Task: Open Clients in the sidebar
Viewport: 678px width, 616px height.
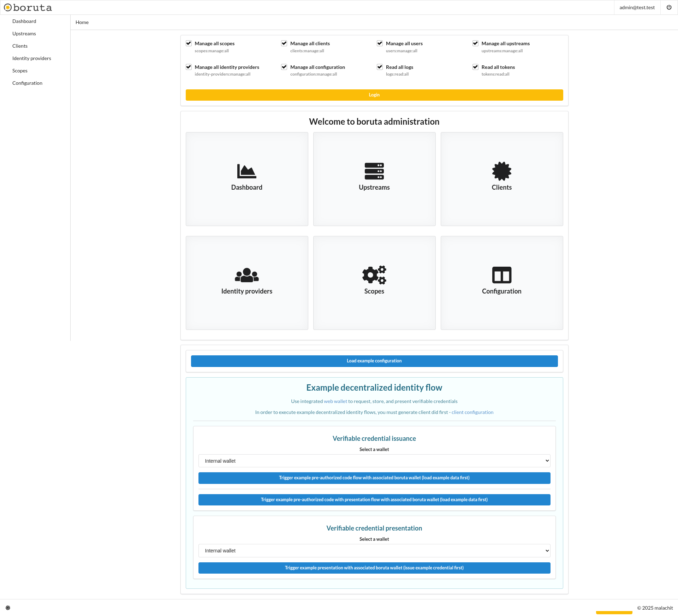Action: (20, 46)
